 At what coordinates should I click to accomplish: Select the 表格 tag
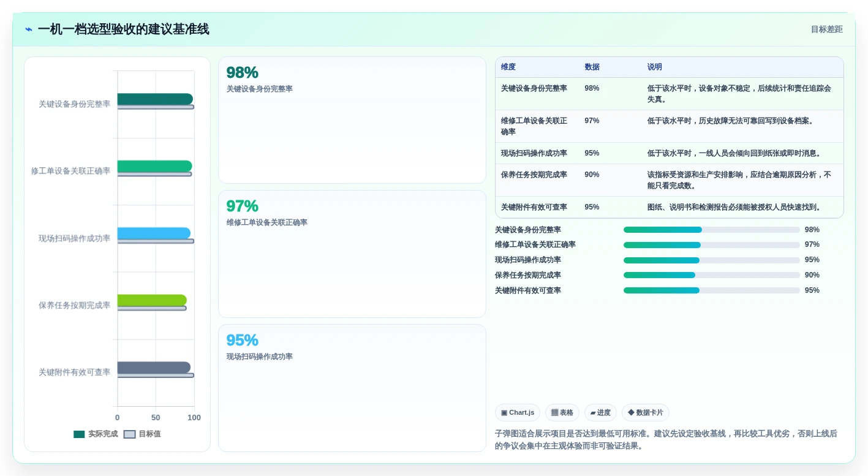[562, 413]
